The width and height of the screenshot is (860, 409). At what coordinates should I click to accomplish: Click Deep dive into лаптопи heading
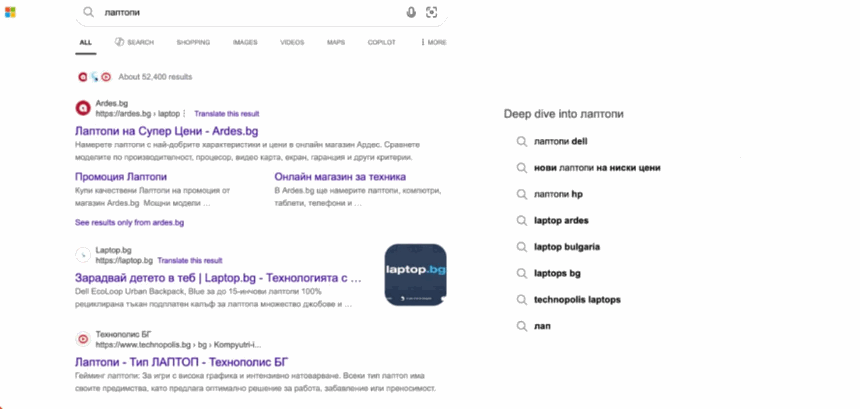point(563,114)
